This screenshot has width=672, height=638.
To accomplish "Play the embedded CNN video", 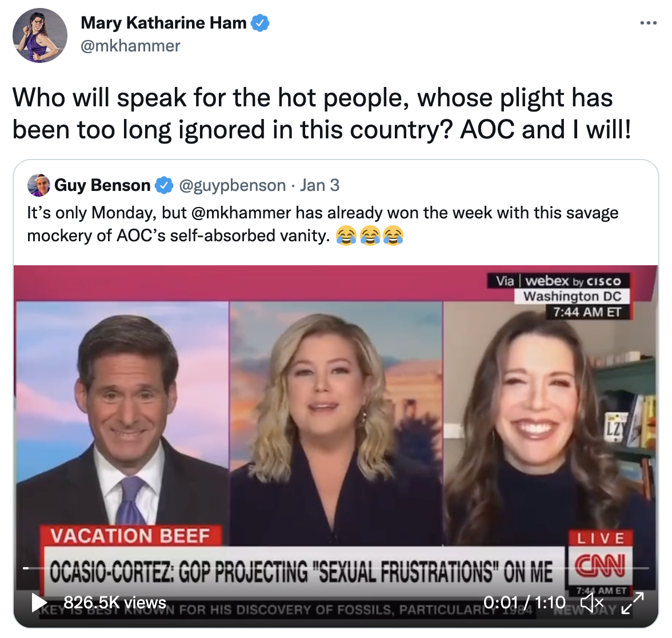I will click(39, 603).
